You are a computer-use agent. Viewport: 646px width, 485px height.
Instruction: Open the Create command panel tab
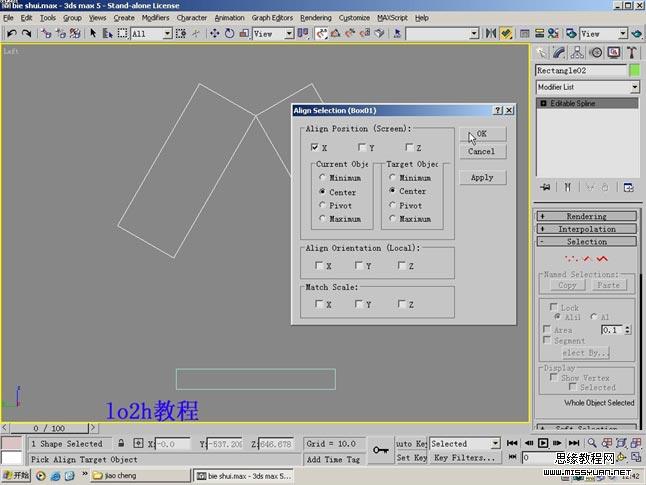pyautogui.click(x=542, y=52)
